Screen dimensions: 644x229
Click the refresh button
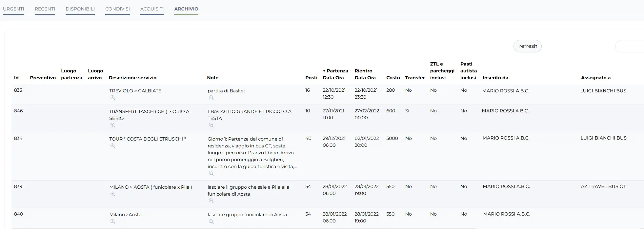point(527,46)
